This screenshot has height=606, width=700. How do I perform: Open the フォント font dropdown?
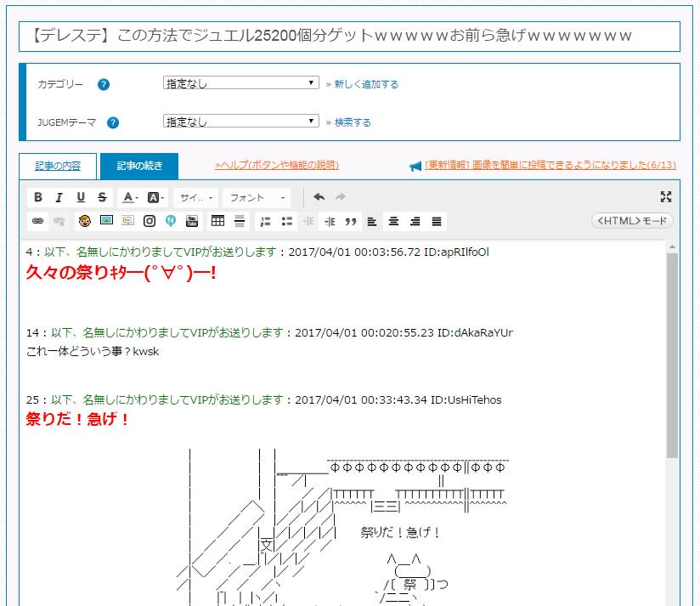coord(257,197)
